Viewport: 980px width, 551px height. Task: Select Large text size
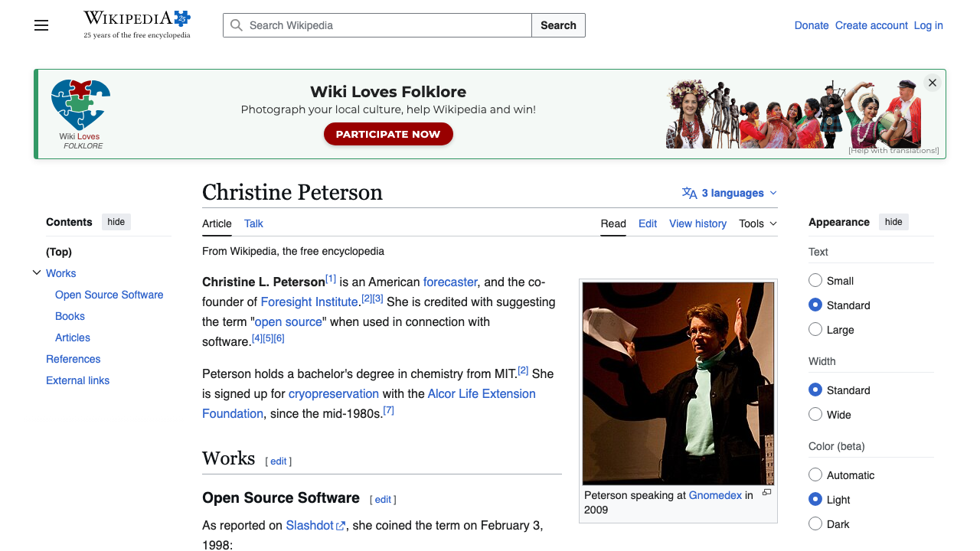click(815, 330)
